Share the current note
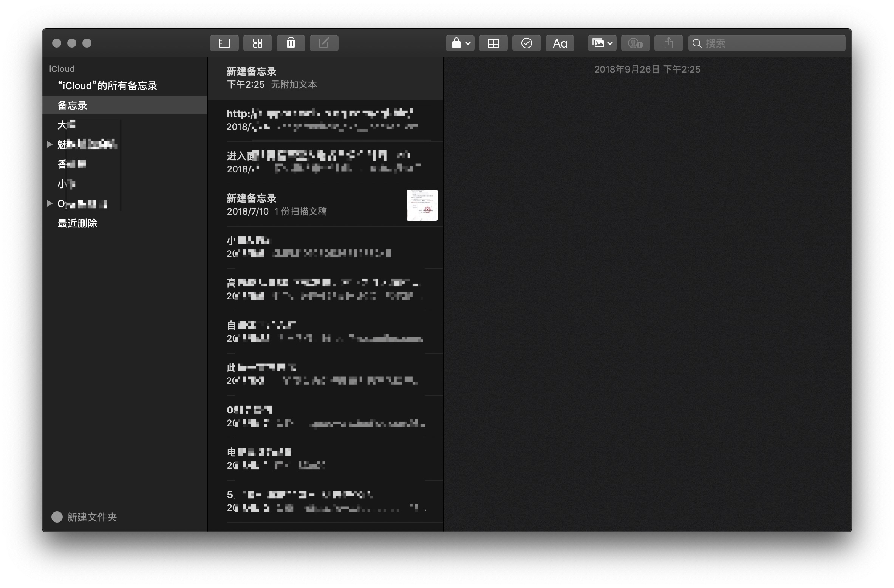The height and width of the screenshot is (588, 894). coord(668,43)
